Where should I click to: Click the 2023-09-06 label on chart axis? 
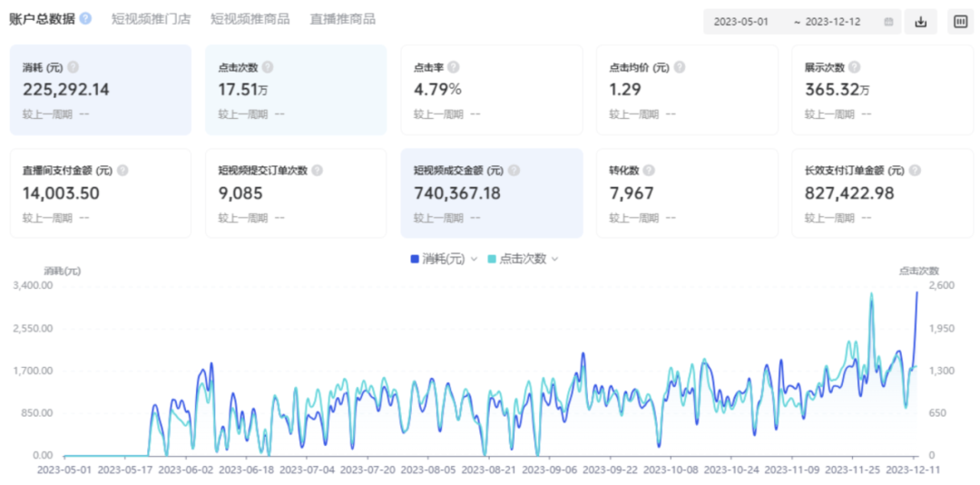[549, 469]
